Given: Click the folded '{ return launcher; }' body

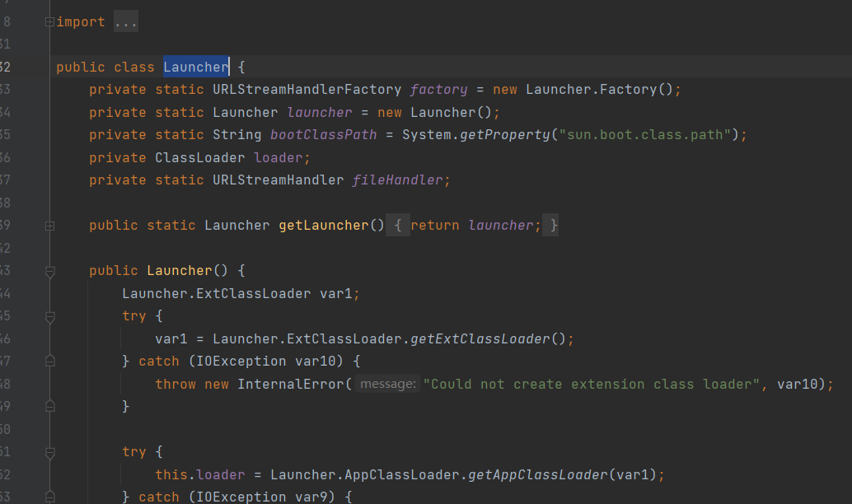Looking at the screenshot, I should coord(473,226).
